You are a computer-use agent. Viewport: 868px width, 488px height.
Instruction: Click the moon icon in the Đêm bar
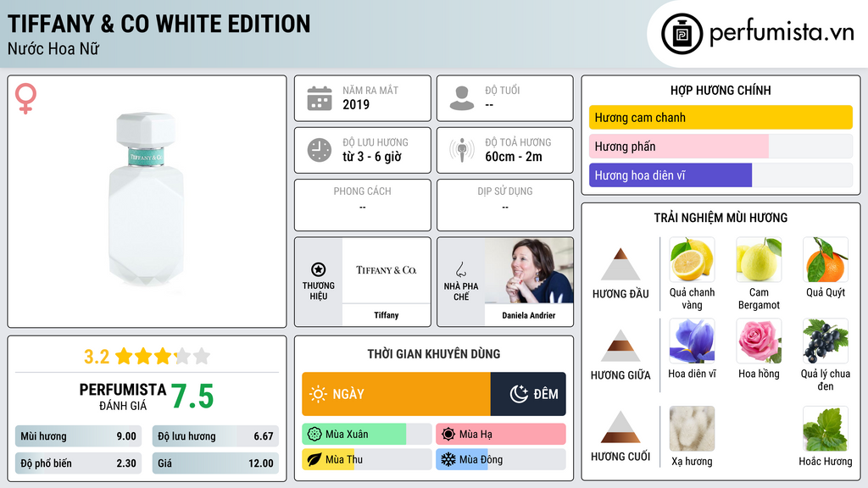click(x=519, y=394)
